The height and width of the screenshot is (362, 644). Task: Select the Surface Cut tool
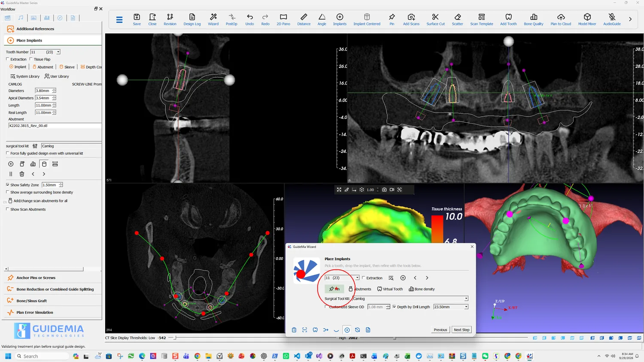pyautogui.click(x=435, y=19)
